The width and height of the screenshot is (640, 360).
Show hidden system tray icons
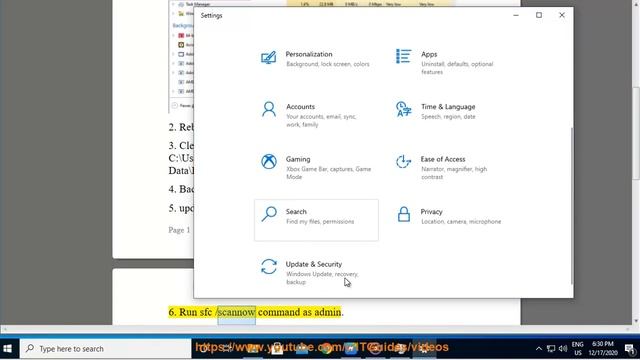pyautogui.click(x=538, y=349)
